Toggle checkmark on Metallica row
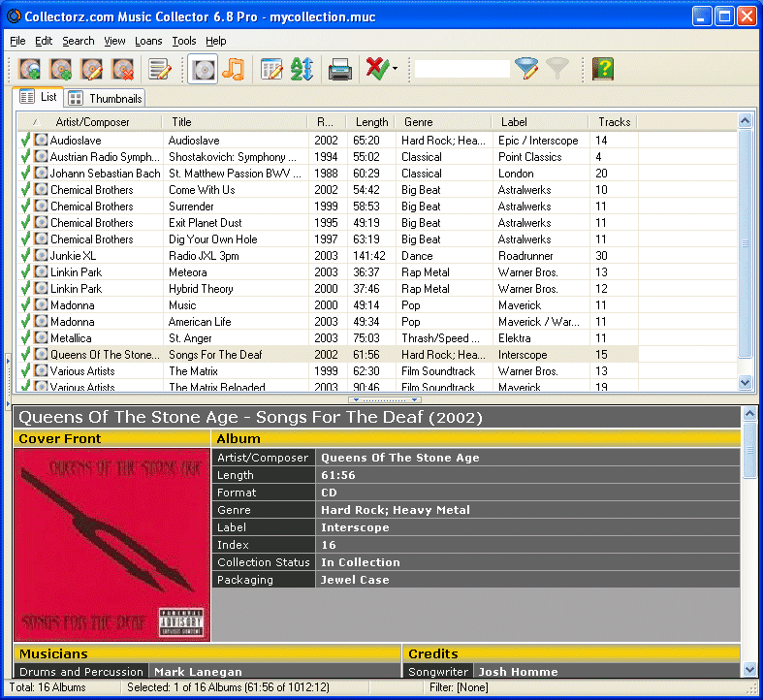 click(25, 337)
